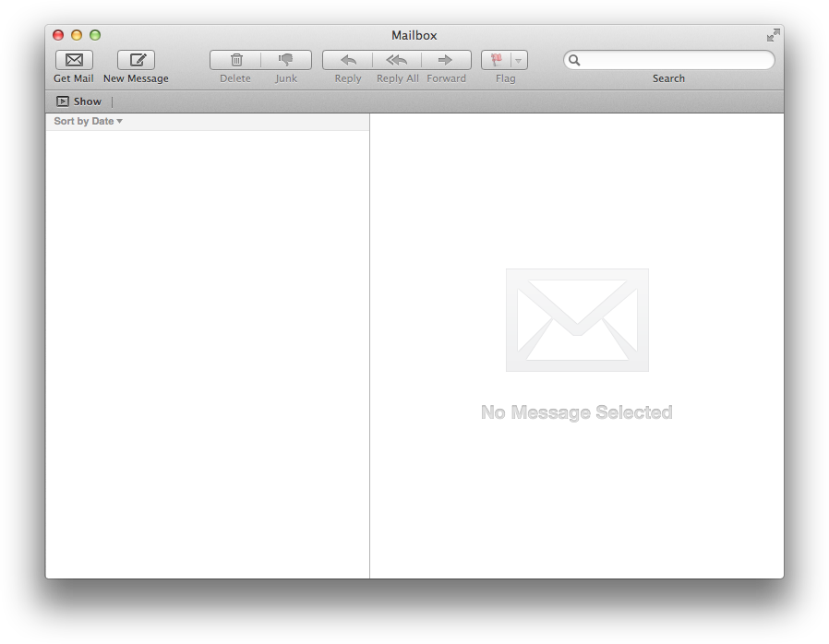Click the Reply All double-arrow button
Viewport: 829px width, 644px height.
(x=397, y=60)
